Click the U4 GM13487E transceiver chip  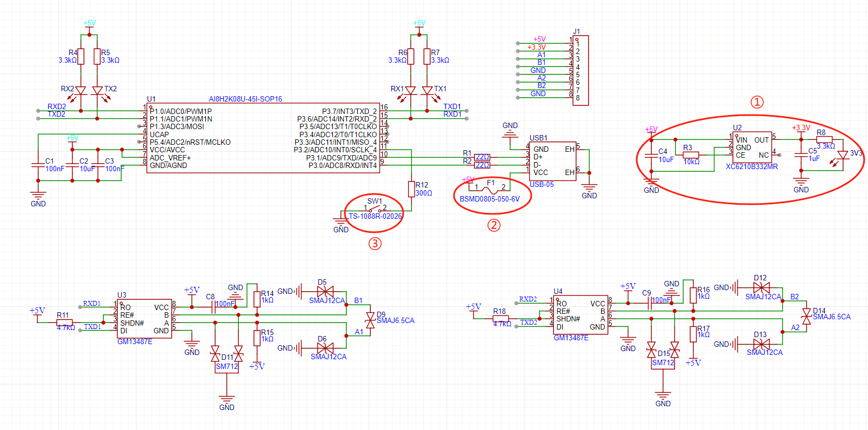582,315
